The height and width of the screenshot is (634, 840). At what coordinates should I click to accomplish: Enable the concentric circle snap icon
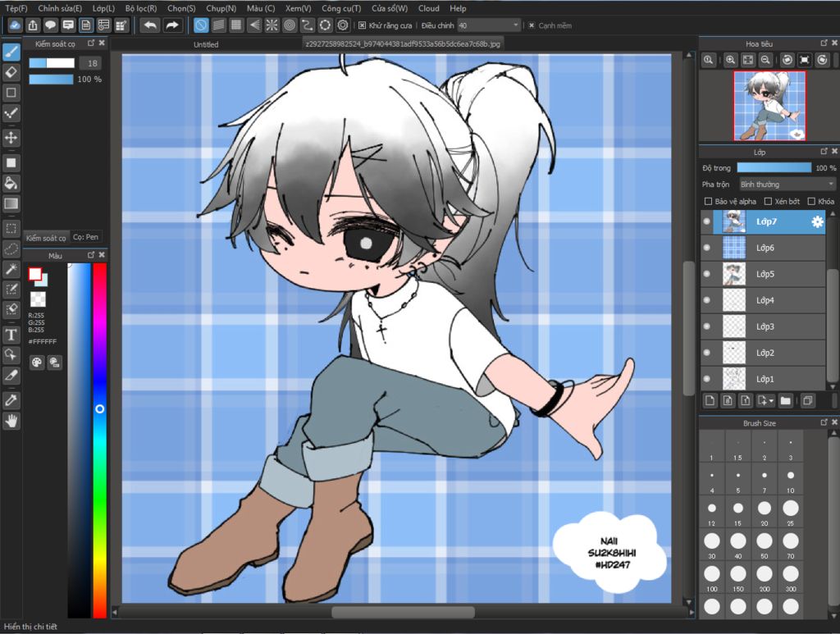point(290,25)
